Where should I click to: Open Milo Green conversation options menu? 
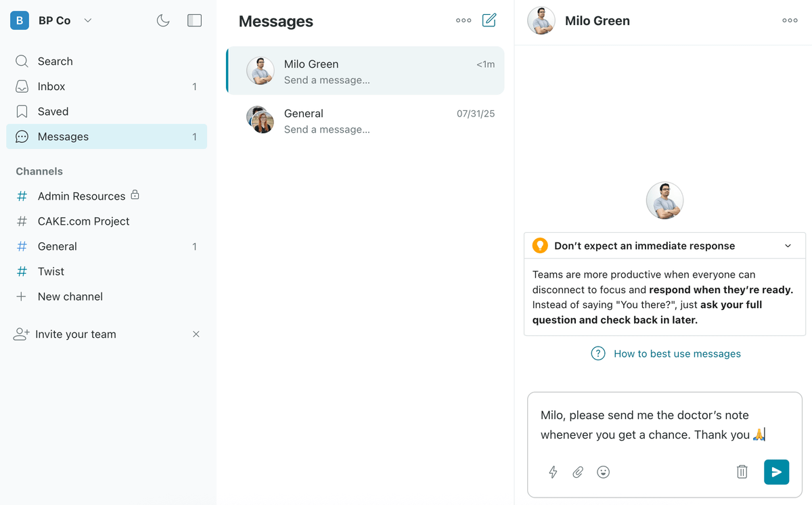(x=790, y=20)
